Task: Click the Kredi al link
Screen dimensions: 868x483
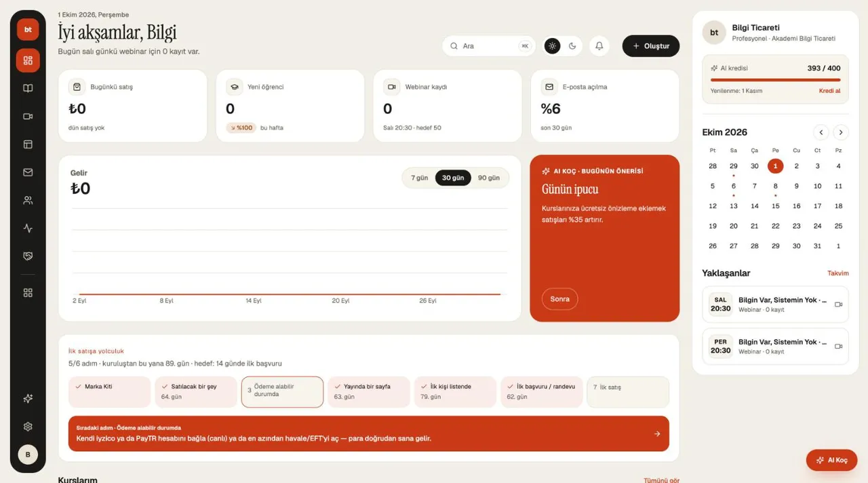Action: [x=829, y=91]
